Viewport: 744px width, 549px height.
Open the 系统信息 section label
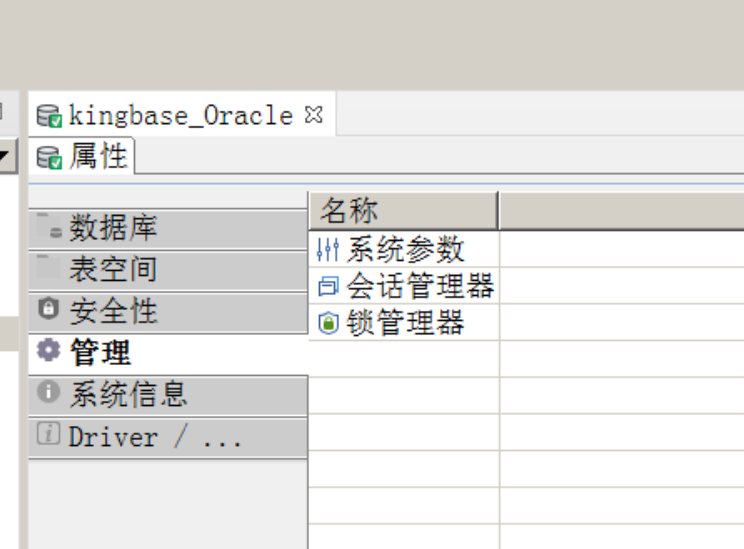tap(127, 394)
